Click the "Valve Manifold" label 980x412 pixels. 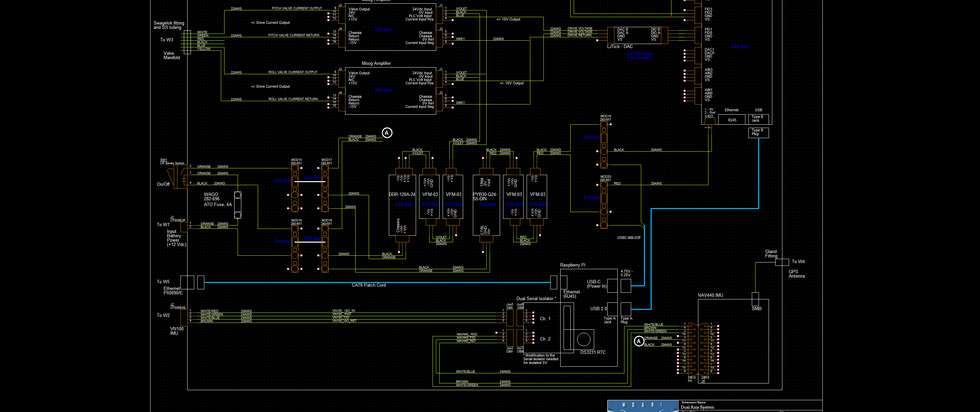tap(172, 55)
